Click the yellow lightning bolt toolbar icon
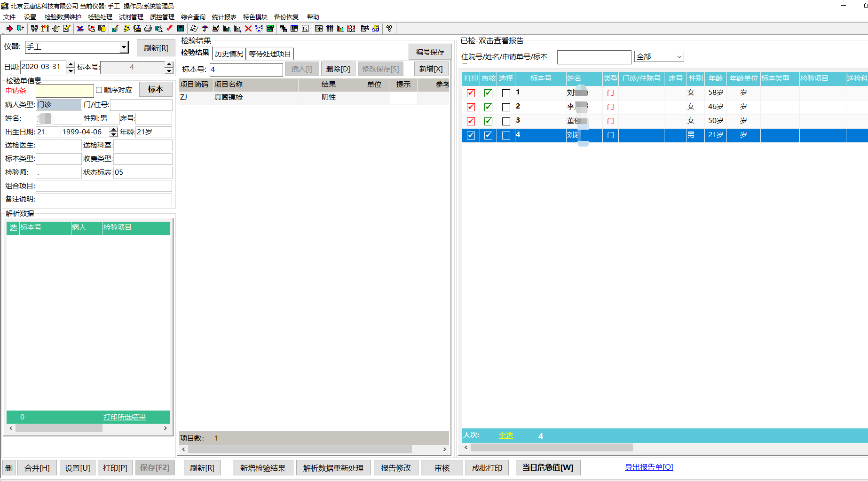Image resolution: width=868 pixels, height=481 pixels. tap(126, 29)
